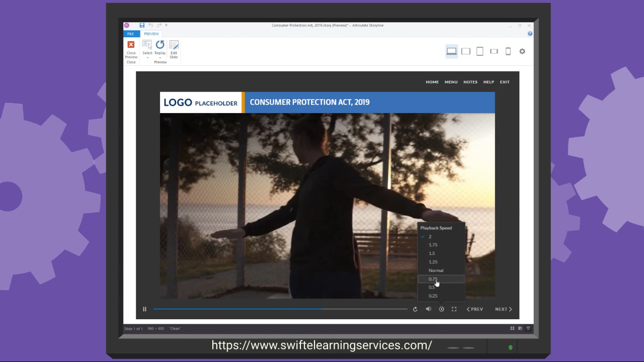The width and height of the screenshot is (644, 362).
Task: Open the FILE tab
Action: click(130, 34)
